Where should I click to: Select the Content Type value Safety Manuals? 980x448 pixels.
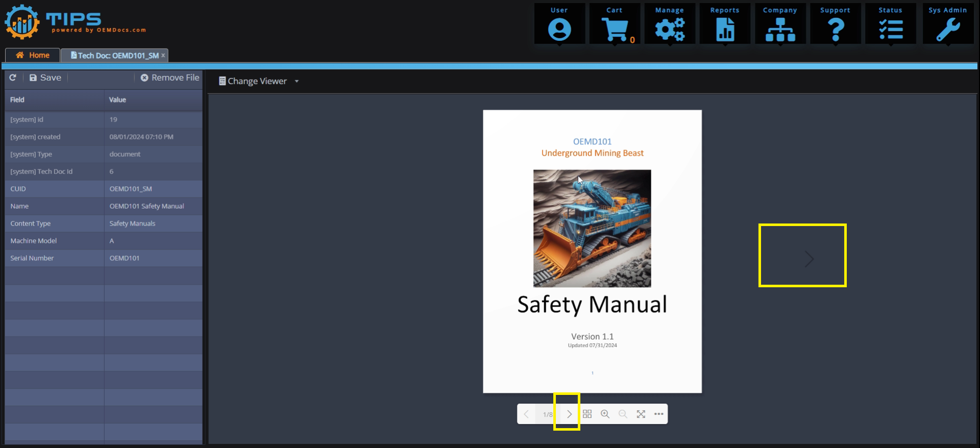132,223
